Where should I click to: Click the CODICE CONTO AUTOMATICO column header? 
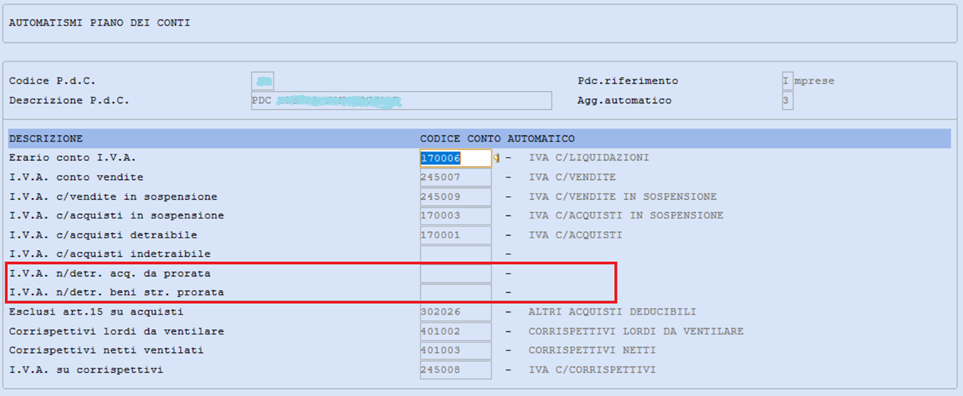pyautogui.click(x=497, y=139)
